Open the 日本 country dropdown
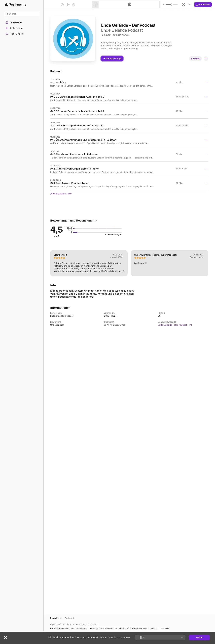This screenshot has height=644, width=215. point(160,637)
